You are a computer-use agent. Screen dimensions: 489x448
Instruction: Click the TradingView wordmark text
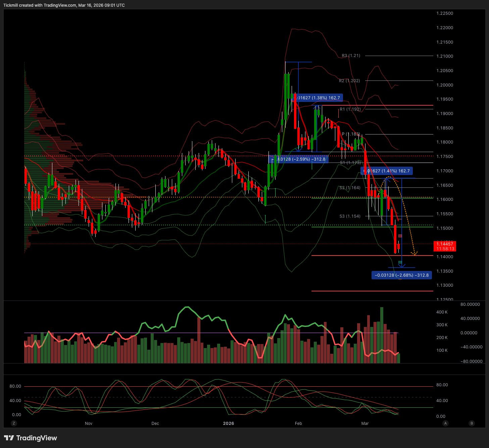tap(37, 438)
